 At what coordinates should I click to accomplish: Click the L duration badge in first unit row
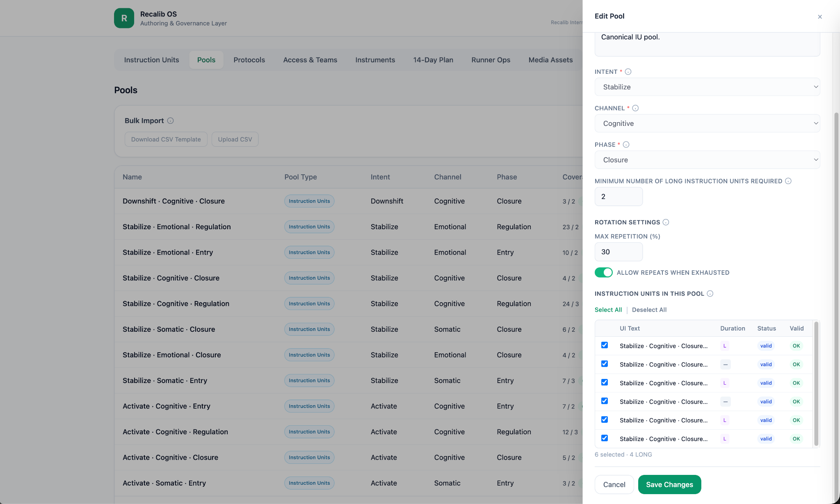pos(724,346)
